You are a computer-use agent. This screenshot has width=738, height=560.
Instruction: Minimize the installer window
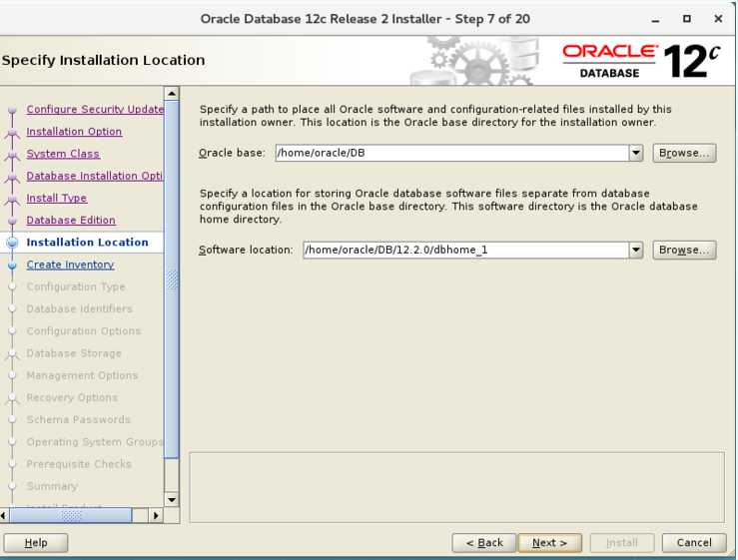click(x=655, y=19)
